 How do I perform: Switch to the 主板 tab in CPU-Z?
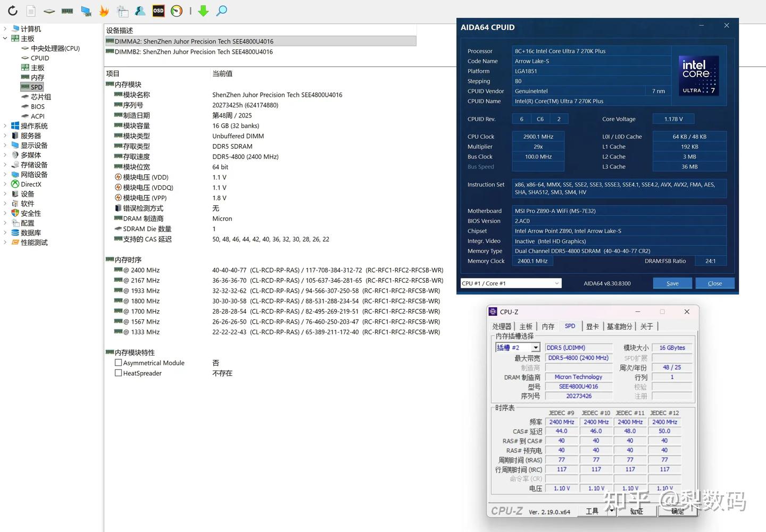[526, 326]
